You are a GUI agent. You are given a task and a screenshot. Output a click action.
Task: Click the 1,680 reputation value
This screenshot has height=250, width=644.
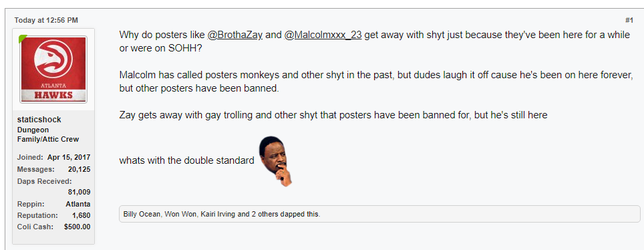point(82,215)
